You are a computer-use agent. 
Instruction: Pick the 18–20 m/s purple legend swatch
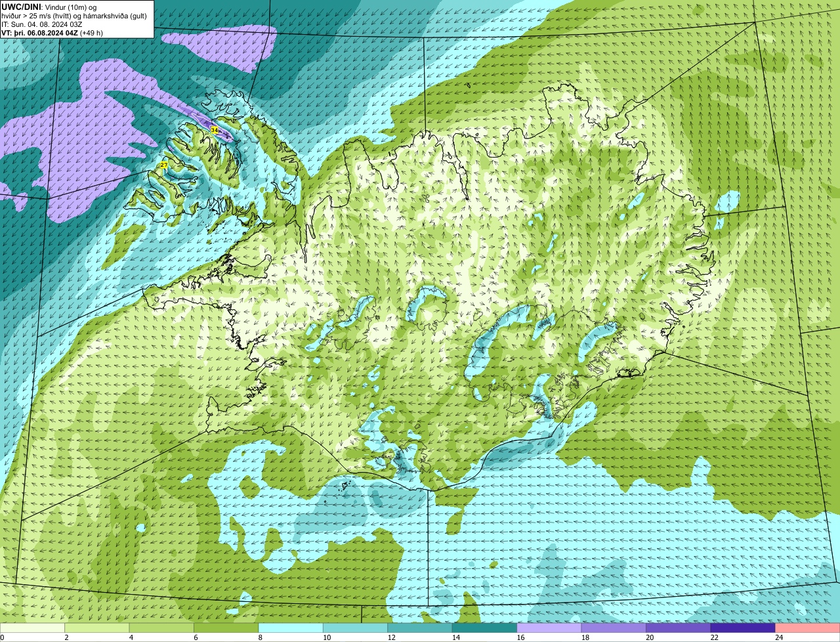(614, 628)
